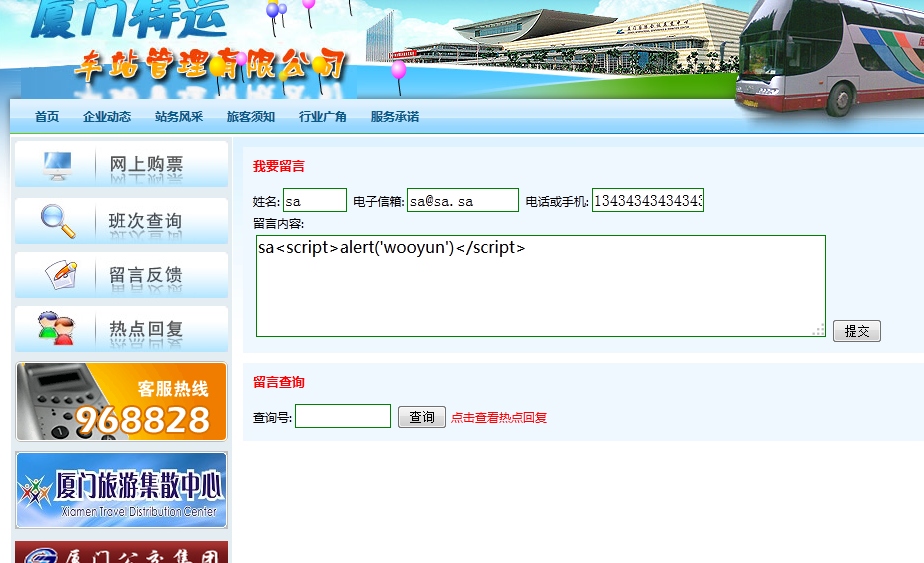The image size is (924, 563).
Task: Click the textarea resize grip corner
Action: (819, 330)
